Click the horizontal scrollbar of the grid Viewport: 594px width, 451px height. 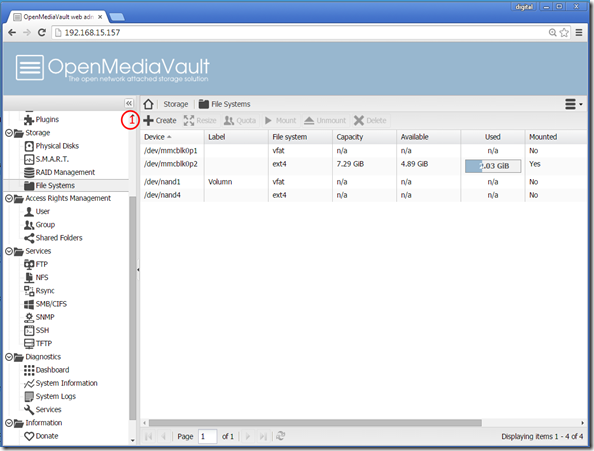click(315, 423)
